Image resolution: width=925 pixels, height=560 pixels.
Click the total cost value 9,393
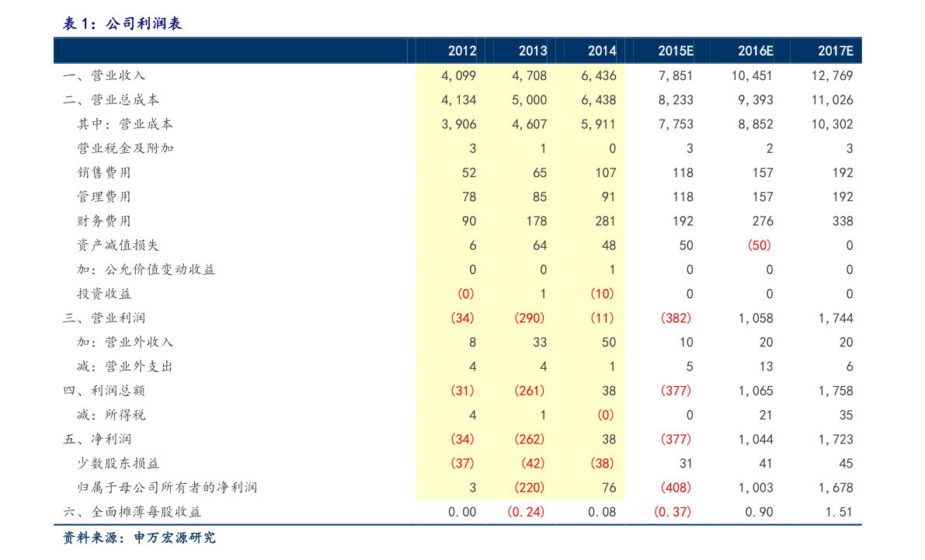(x=755, y=99)
